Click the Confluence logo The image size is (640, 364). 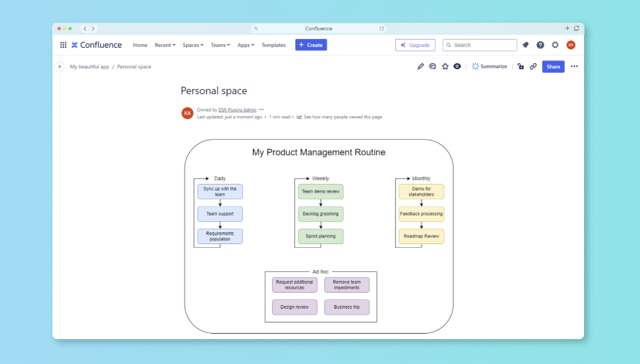96,45
